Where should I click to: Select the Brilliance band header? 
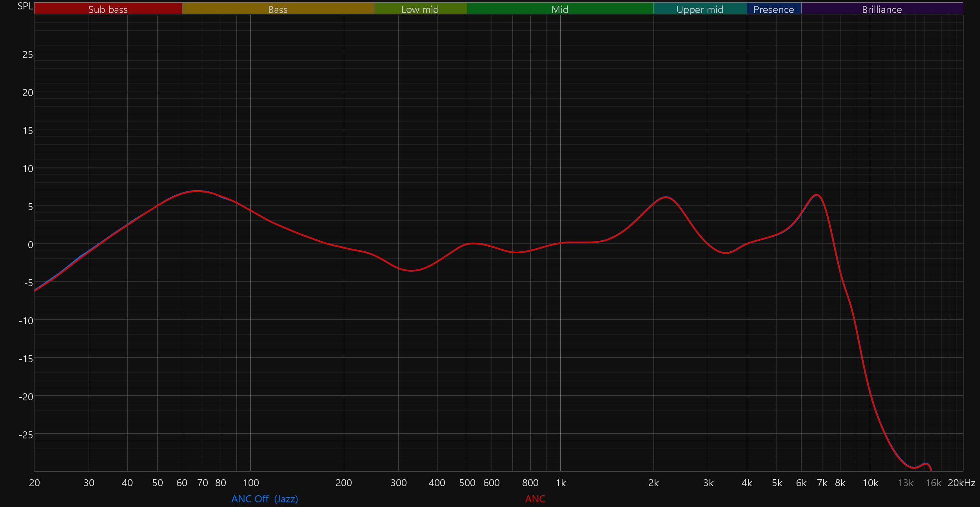(x=882, y=9)
